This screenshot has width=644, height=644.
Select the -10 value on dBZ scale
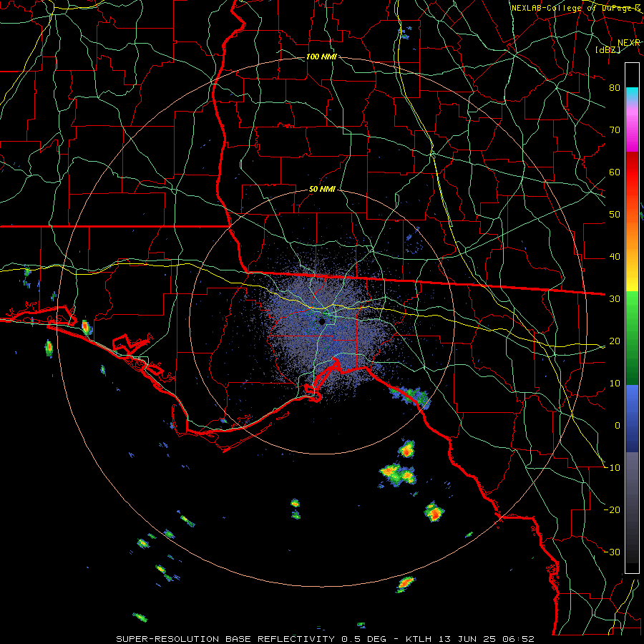pyautogui.click(x=612, y=468)
